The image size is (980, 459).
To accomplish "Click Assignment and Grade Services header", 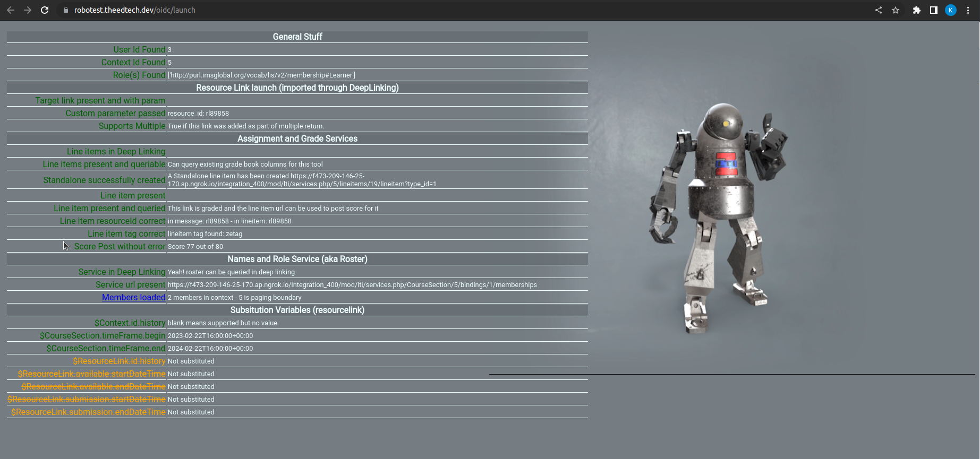I will [297, 138].
